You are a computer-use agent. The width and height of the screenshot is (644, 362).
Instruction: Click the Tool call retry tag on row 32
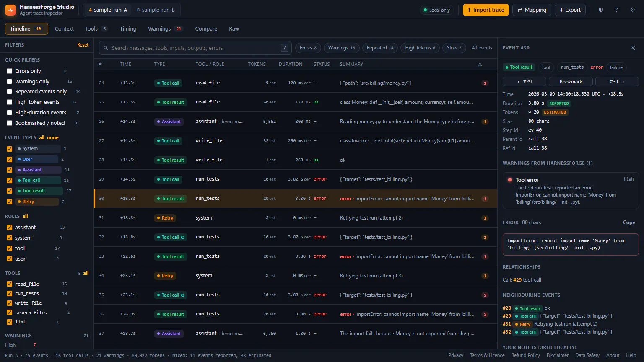pyautogui.click(x=171, y=237)
